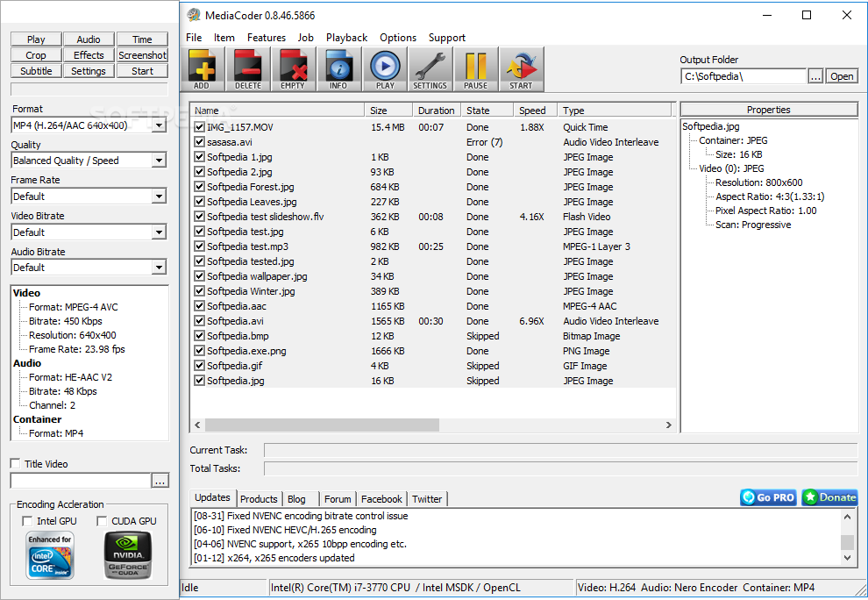Toggle the Softpedia.avi checkbox
Screen dimensions: 868x600
coord(199,321)
